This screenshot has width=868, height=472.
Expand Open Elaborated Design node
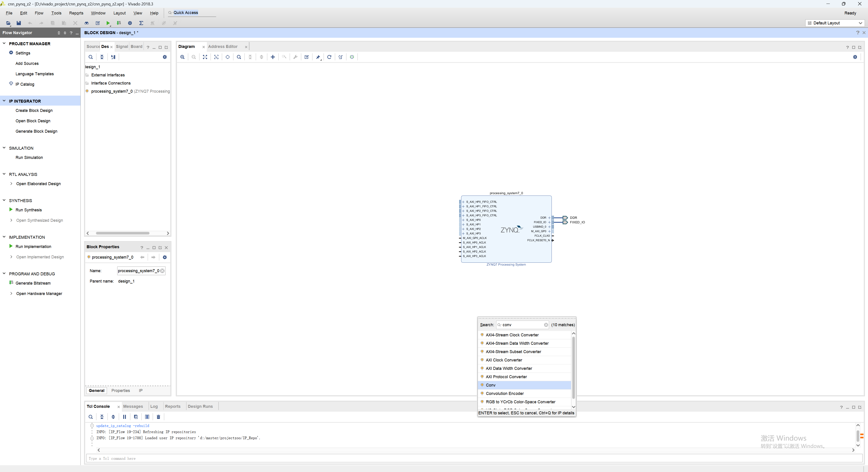pyautogui.click(x=11, y=184)
